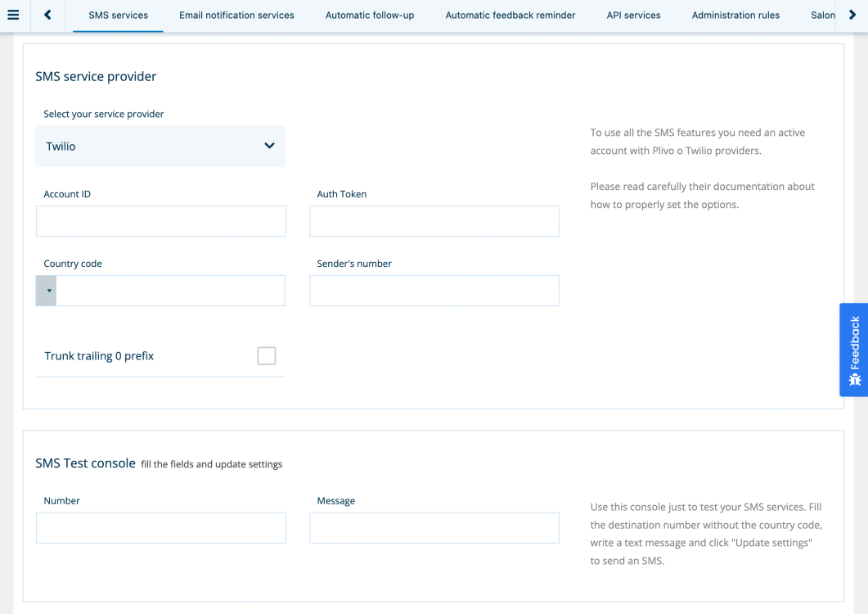Click the Message field in SMS Test console
The height and width of the screenshot is (614, 868).
tap(434, 527)
